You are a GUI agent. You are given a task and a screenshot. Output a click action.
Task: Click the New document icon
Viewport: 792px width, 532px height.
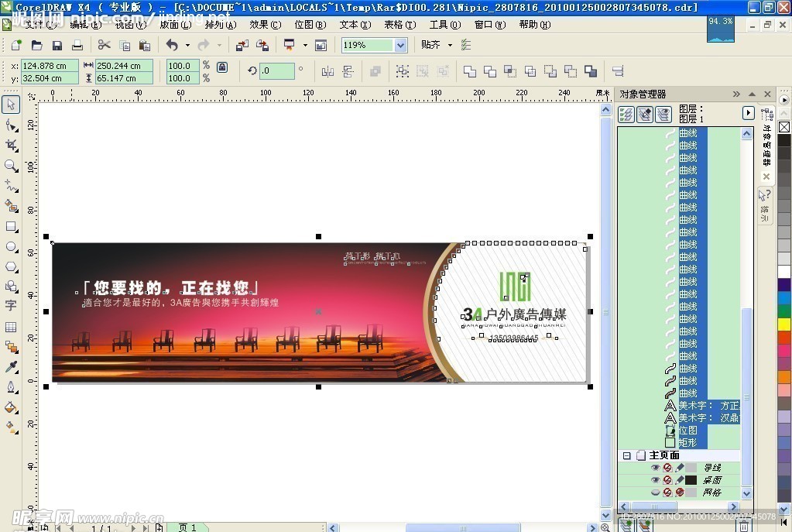[16, 45]
